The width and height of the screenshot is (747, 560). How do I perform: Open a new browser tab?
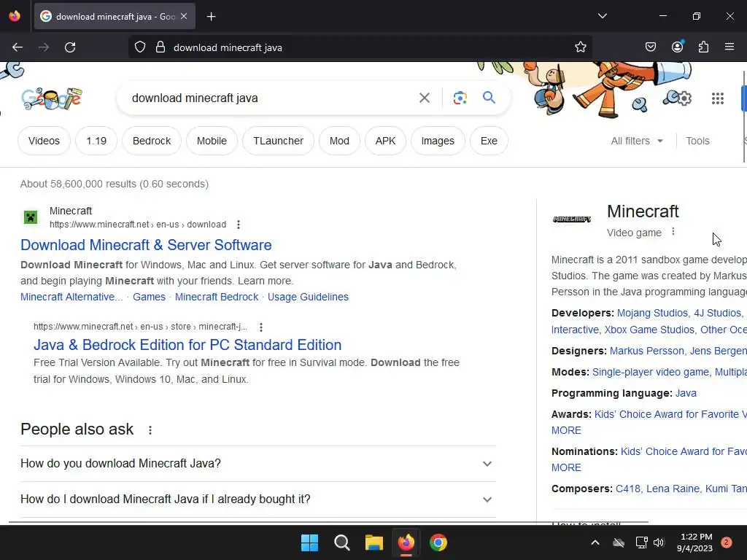(211, 17)
